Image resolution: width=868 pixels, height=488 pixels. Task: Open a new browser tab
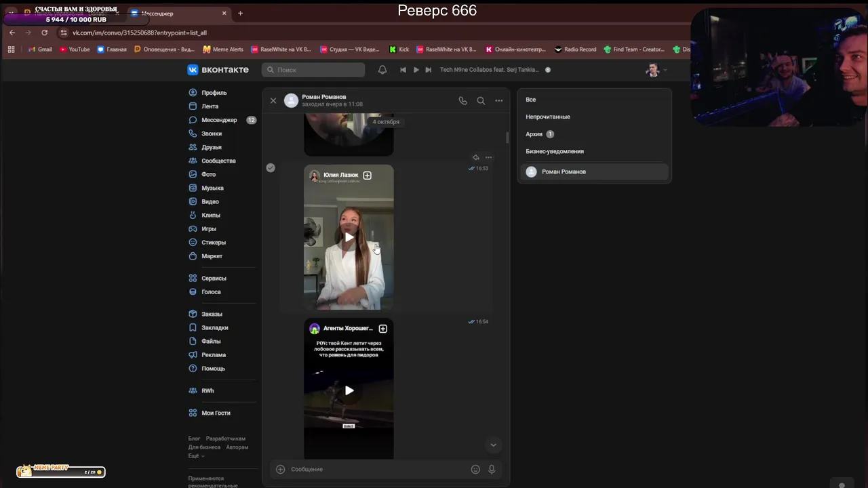click(240, 13)
